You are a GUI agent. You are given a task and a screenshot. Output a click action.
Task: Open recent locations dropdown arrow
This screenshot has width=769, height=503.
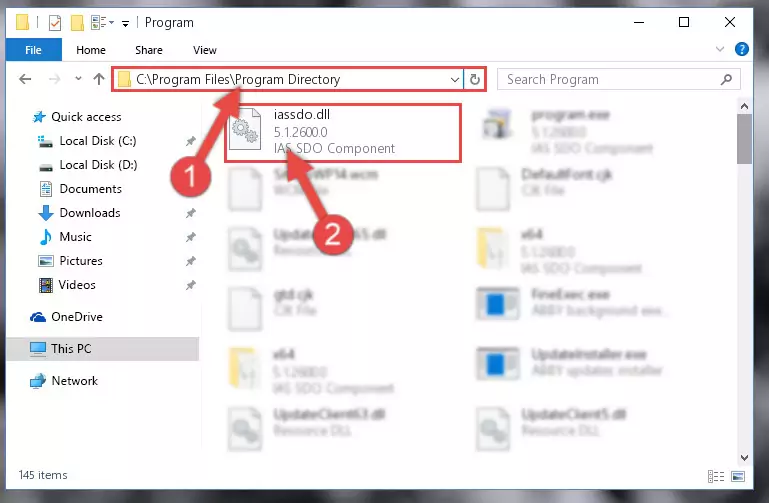point(78,78)
